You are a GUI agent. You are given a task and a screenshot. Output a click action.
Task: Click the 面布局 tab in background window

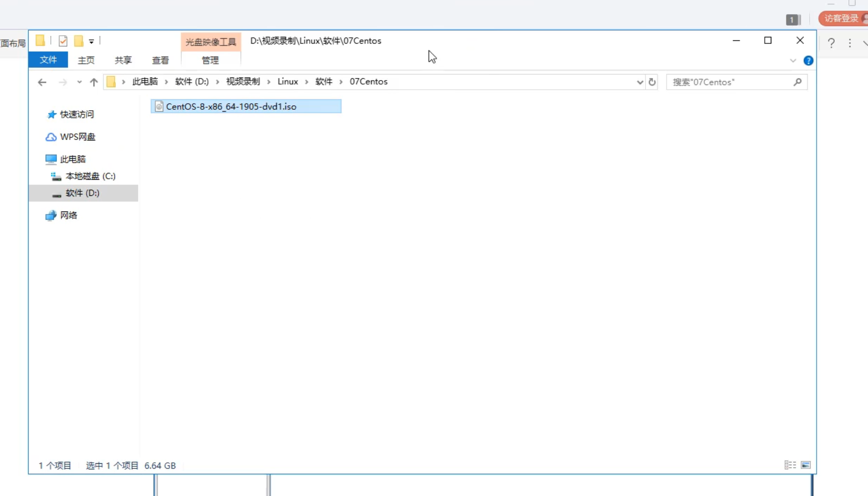tap(13, 43)
